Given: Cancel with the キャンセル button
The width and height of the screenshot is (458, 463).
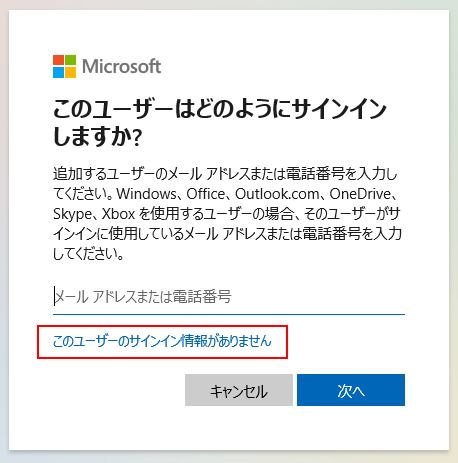Looking at the screenshot, I should point(239,390).
